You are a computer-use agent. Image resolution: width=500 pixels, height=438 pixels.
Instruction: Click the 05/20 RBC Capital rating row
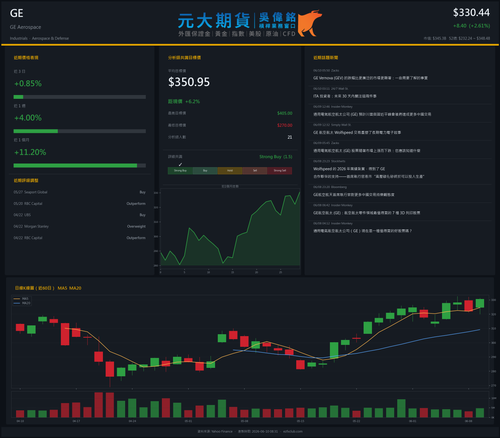point(80,204)
